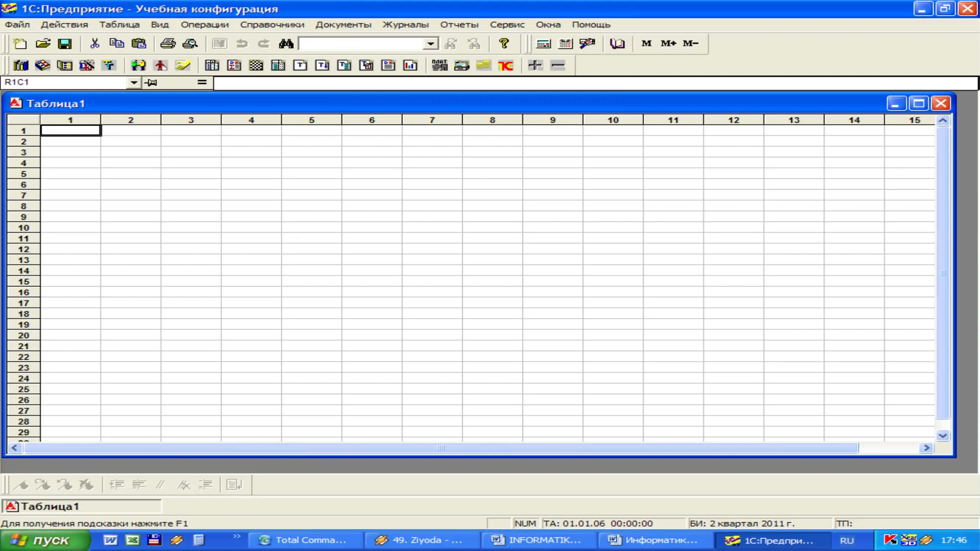This screenshot has height=551, width=980.
Task: Select column header 12
Action: 733,120
